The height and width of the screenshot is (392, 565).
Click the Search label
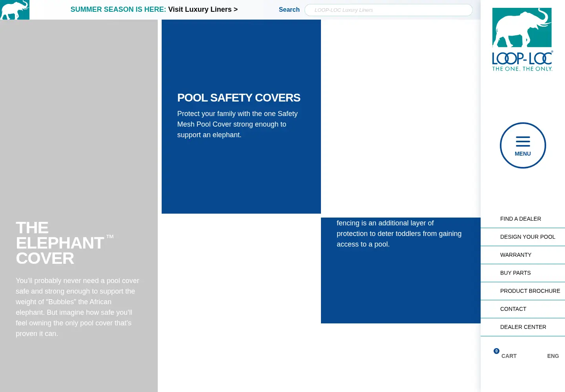pyautogui.click(x=289, y=10)
